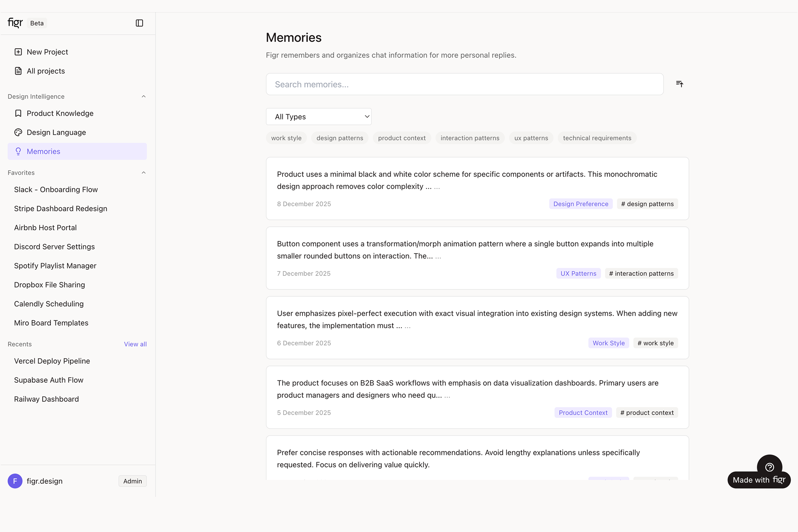Click the Memories lightbulb icon
The height and width of the screenshot is (532, 798).
pyautogui.click(x=18, y=151)
